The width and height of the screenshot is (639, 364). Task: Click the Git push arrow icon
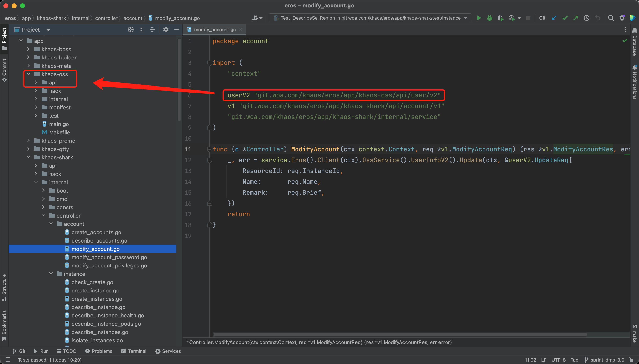point(576,18)
